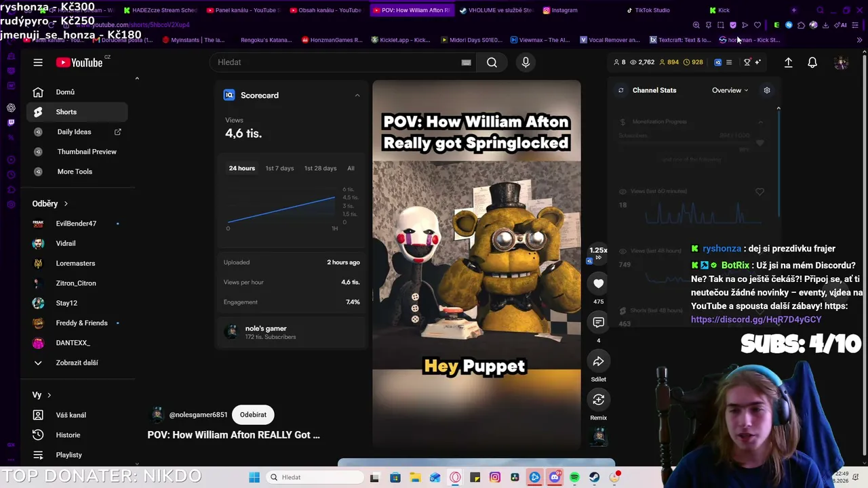Open the Discord invite link in chat
The height and width of the screenshot is (488, 868).
coord(756,319)
